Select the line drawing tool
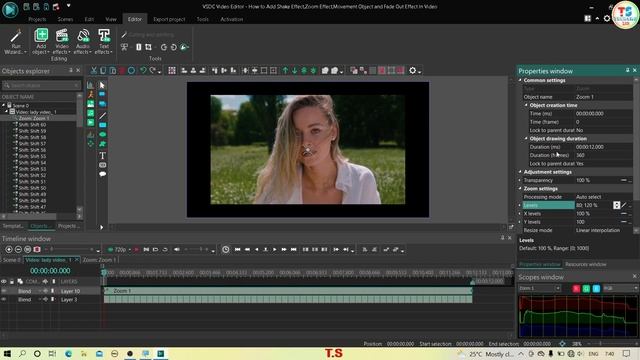 pos(102,116)
